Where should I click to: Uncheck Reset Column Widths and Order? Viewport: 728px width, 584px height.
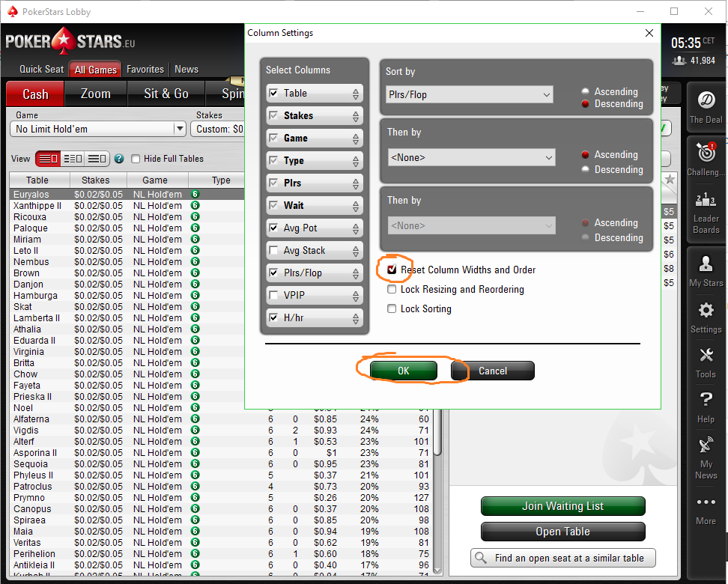392,270
